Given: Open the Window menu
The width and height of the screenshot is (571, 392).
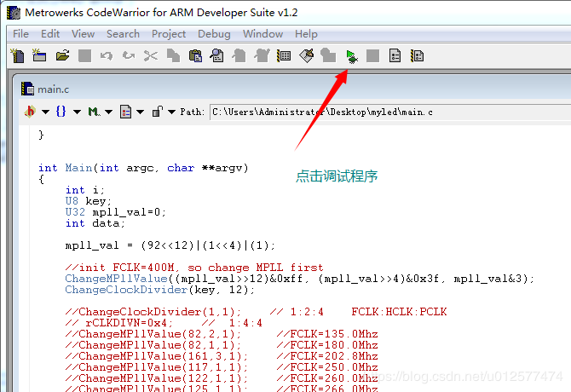Looking at the screenshot, I should coord(263,34).
